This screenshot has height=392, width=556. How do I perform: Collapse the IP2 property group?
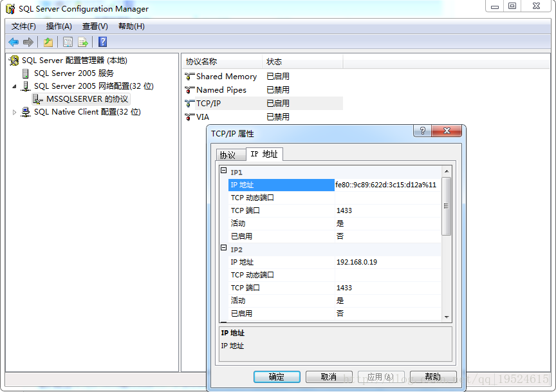click(224, 248)
